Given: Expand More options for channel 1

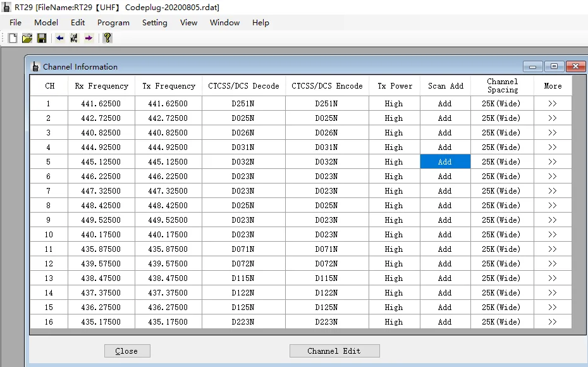Looking at the screenshot, I should click(553, 104).
